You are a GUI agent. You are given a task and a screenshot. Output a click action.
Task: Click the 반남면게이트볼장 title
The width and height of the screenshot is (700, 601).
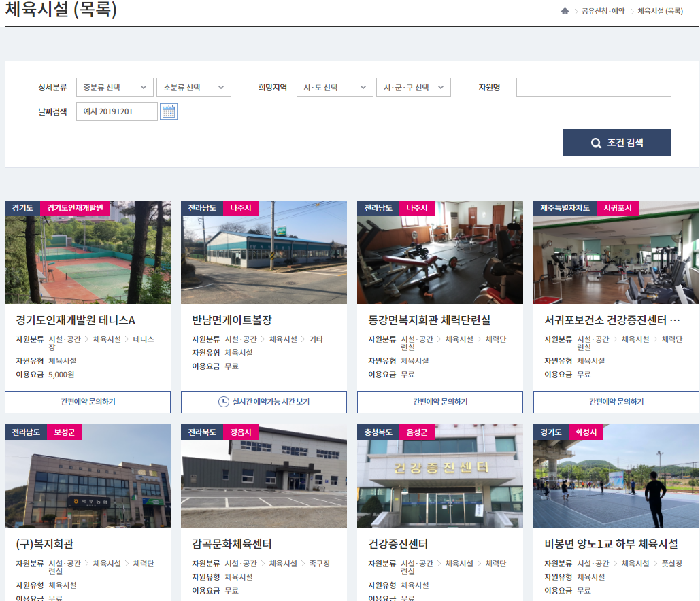tap(232, 320)
